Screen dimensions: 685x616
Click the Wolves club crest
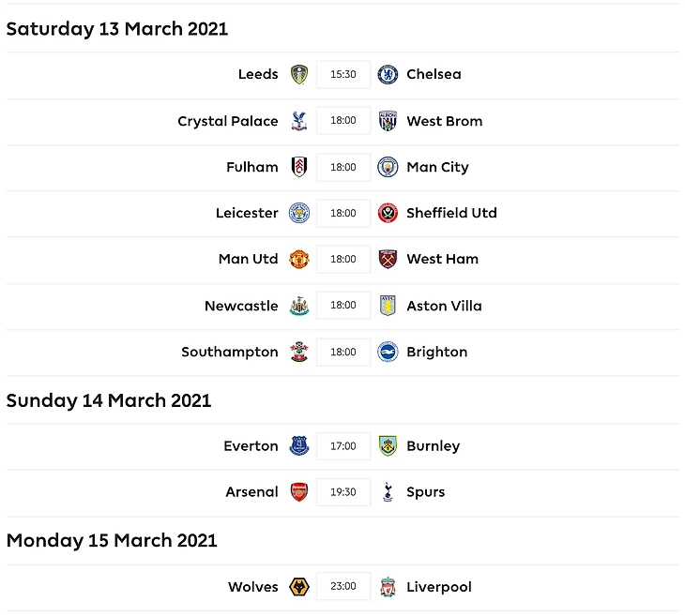coord(299,587)
